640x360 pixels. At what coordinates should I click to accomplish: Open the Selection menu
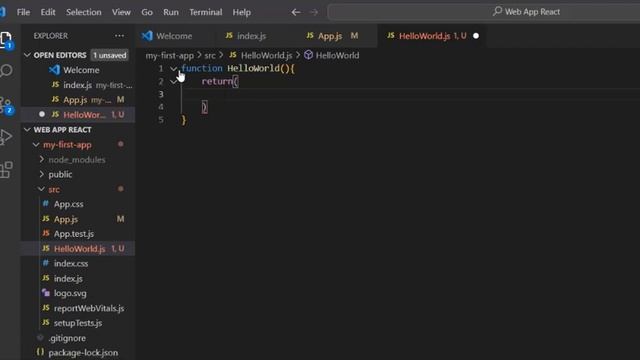coord(84,12)
